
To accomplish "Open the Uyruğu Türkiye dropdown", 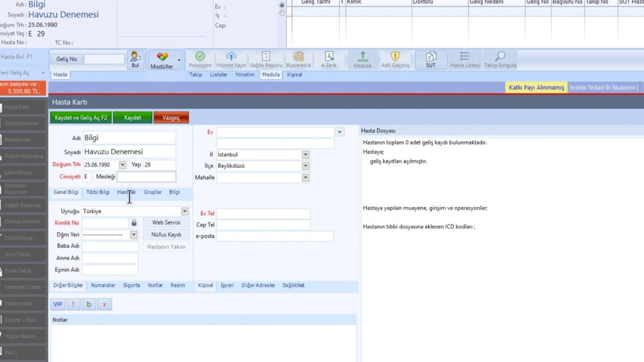I will [x=185, y=211].
